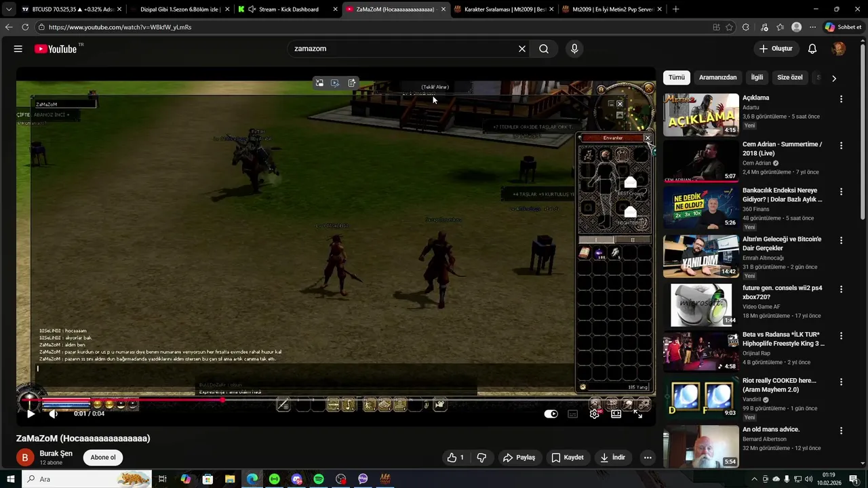Create content with the Oluştur button
868x488 pixels.
[x=776, y=49]
